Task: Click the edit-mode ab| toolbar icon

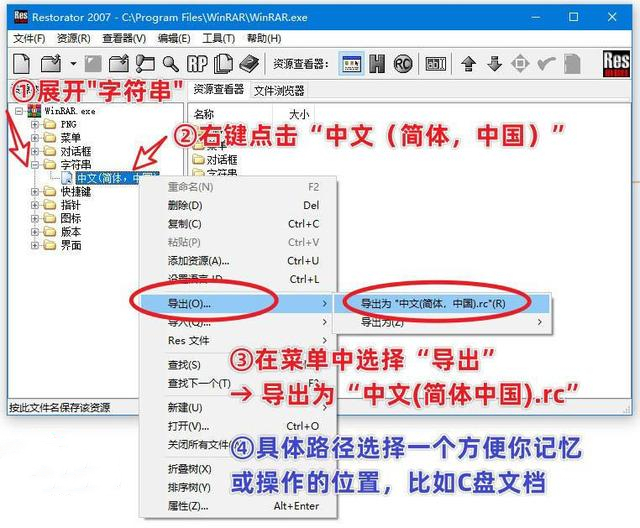Action: pos(436,64)
